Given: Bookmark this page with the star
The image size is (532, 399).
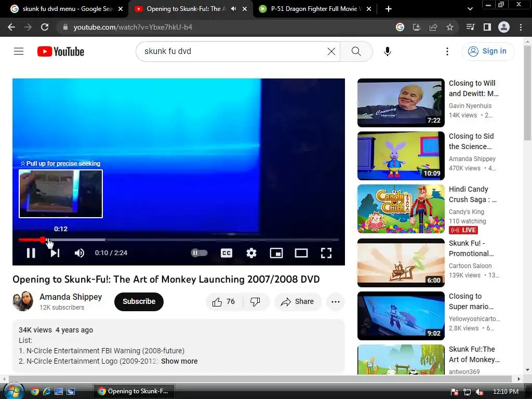Looking at the screenshot, I should pos(450,27).
